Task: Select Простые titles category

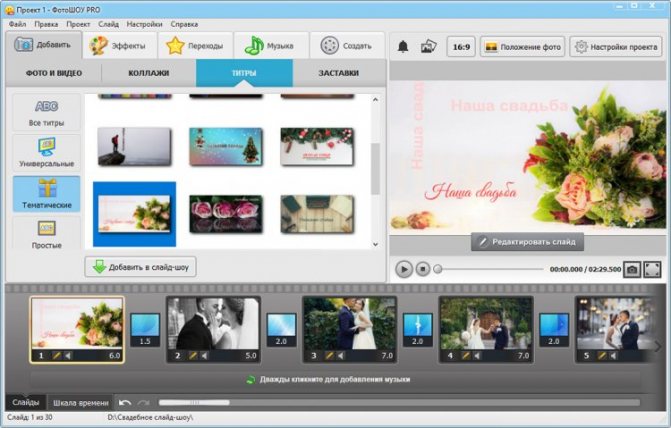Action: (x=46, y=233)
